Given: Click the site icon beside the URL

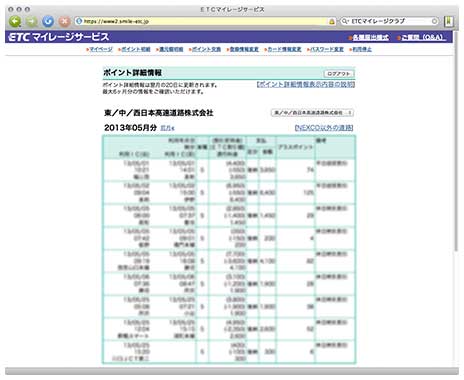Looking at the screenshot, I should pos(79,21).
